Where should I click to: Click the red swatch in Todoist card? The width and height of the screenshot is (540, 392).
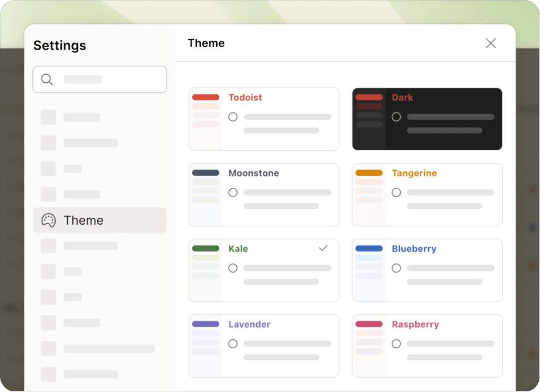pyautogui.click(x=206, y=97)
